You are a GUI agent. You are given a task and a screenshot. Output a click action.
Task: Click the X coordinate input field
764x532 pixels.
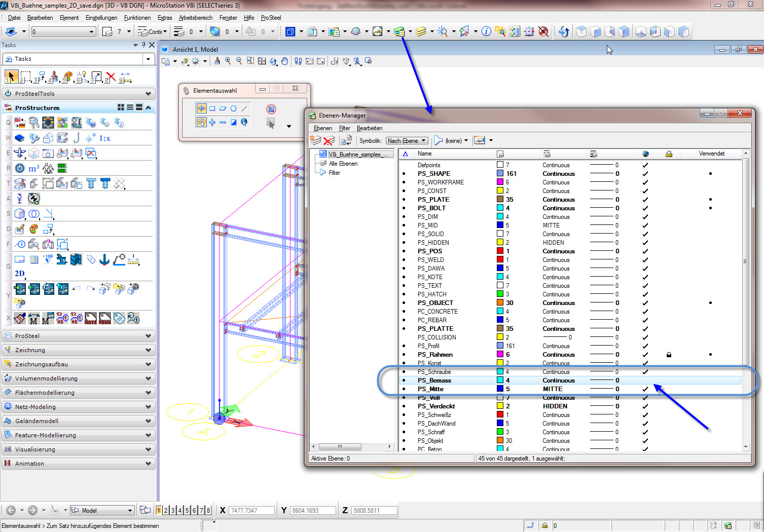tap(251, 510)
